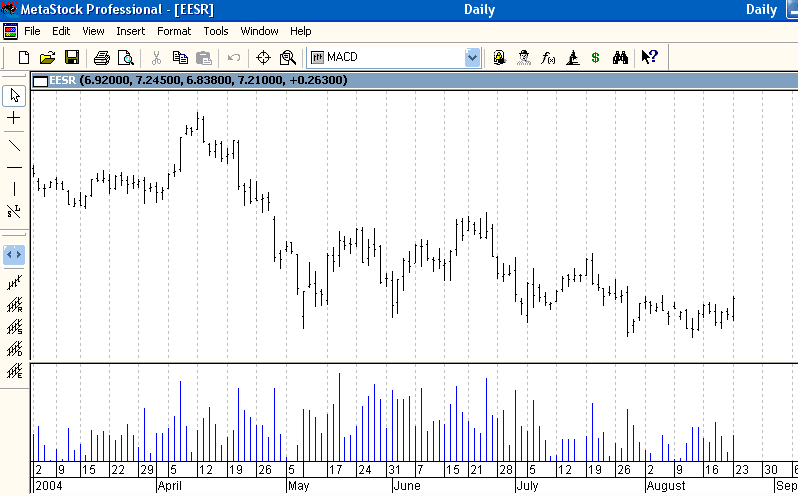This screenshot has width=798, height=496.
Task: Print the chart using the printer icon
Action: point(102,57)
